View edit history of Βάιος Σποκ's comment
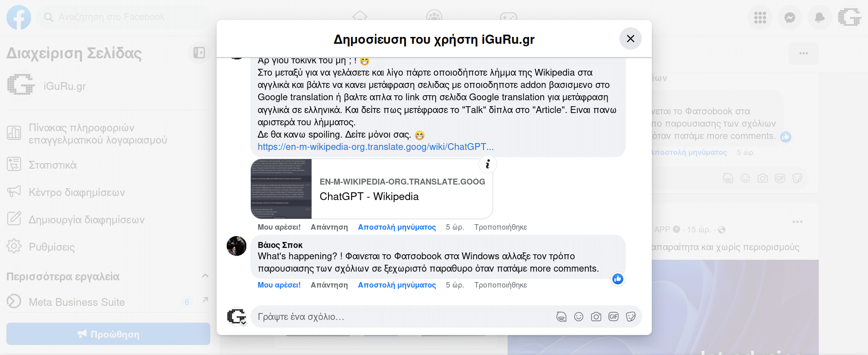Screen dimensions: 868x355 pyautogui.click(x=500, y=285)
